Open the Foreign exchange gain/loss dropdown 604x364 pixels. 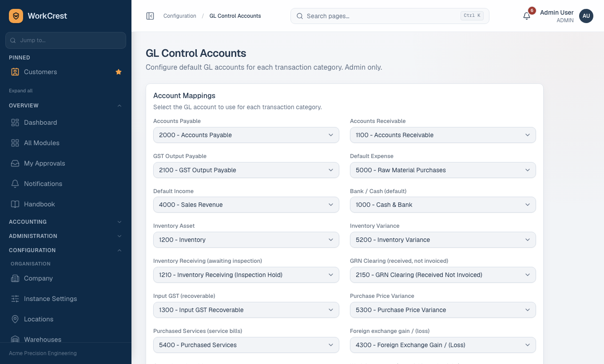point(443,345)
